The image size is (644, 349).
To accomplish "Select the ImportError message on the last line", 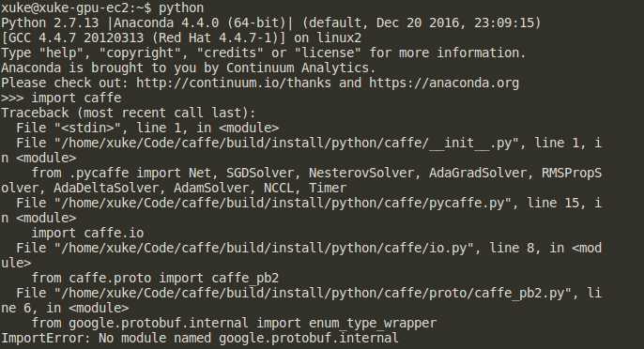I will 200,338.
